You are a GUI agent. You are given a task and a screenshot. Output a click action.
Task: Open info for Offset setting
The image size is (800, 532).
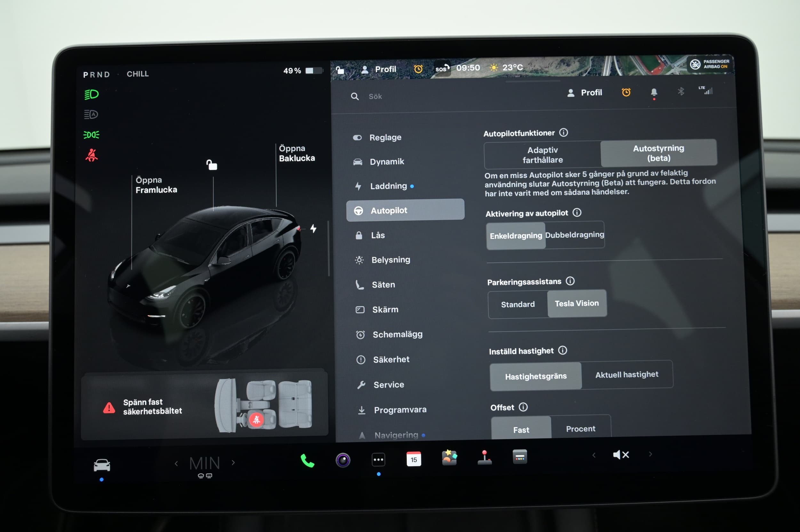524,407
